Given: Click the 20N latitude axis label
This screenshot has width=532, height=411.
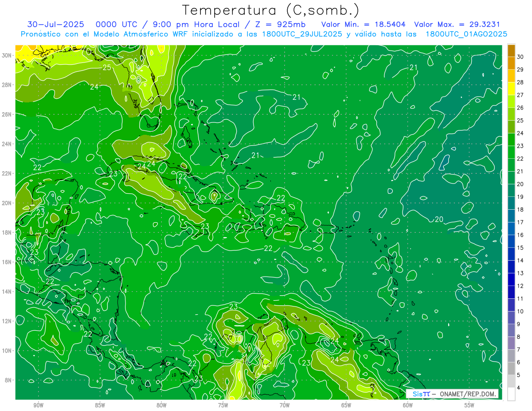Looking at the screenshot, I should coord(7,203).
